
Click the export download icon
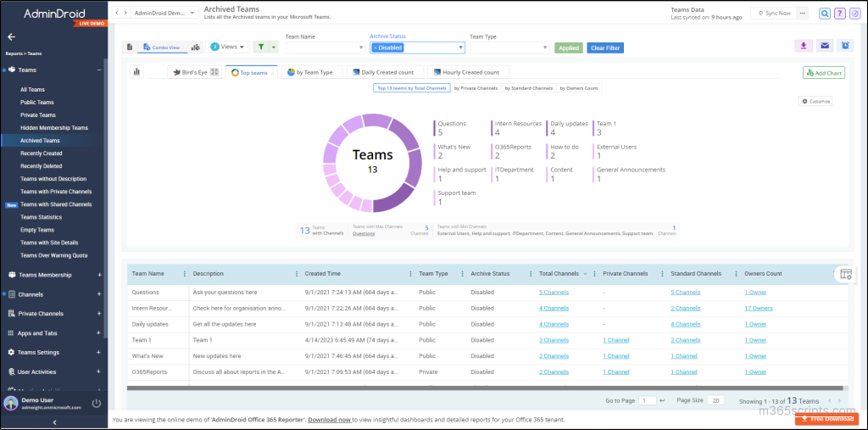[x=804, y=46]
